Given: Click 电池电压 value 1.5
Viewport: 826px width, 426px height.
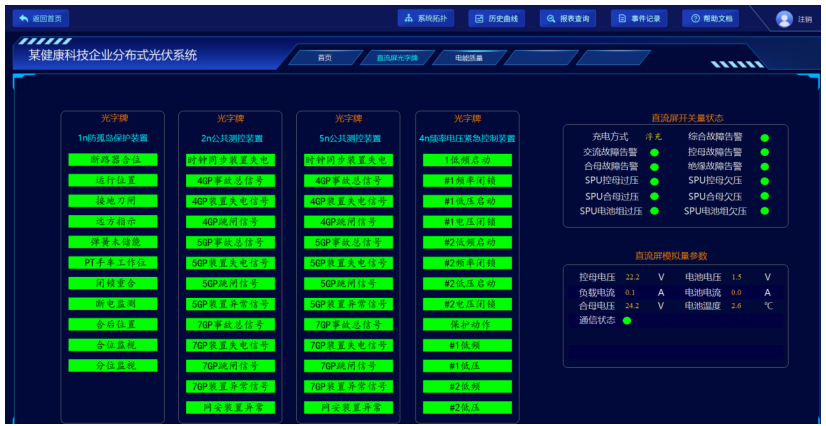Looking at the screenshot, I should point(736,277).
